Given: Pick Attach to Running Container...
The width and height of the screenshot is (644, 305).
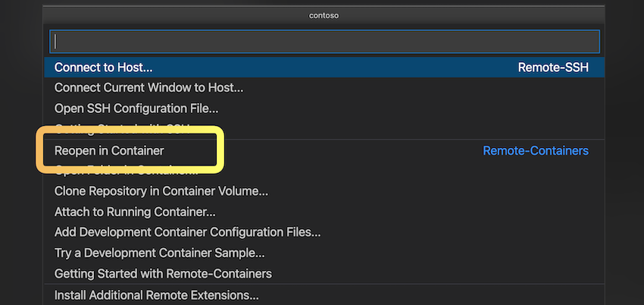Looking at the screenshot, I should click(x=135, y=212).
